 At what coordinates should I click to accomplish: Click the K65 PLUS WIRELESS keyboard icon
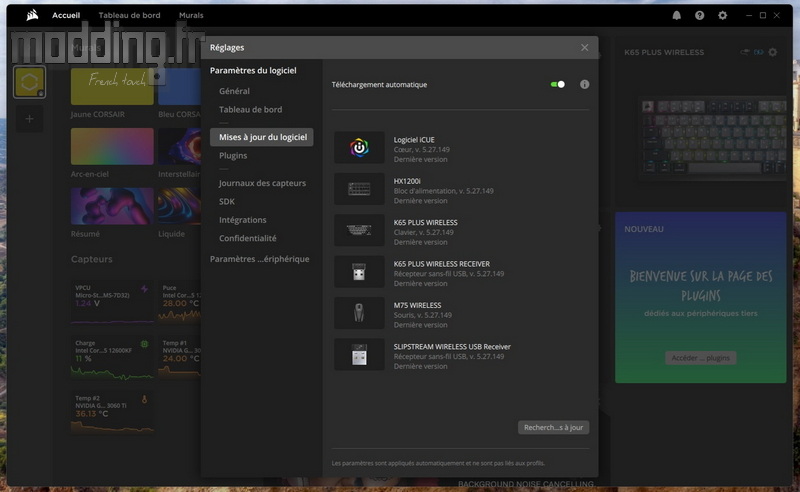(359, 230)
